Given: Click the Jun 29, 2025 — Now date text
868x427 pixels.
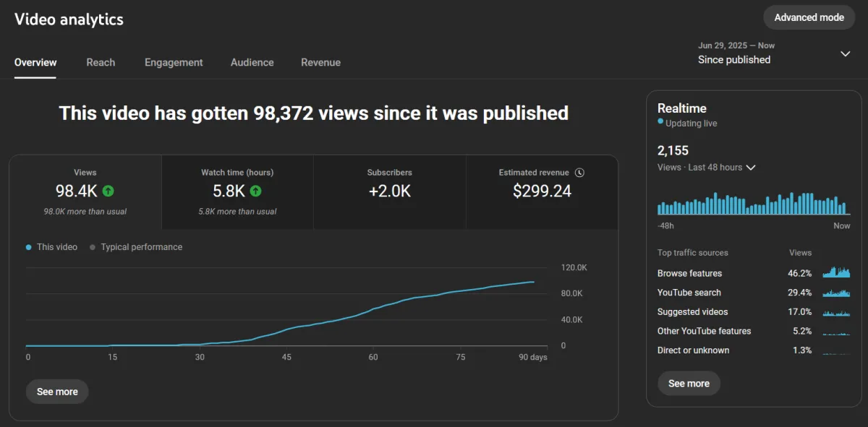Looking at the screenshot, I should point(736,46).
